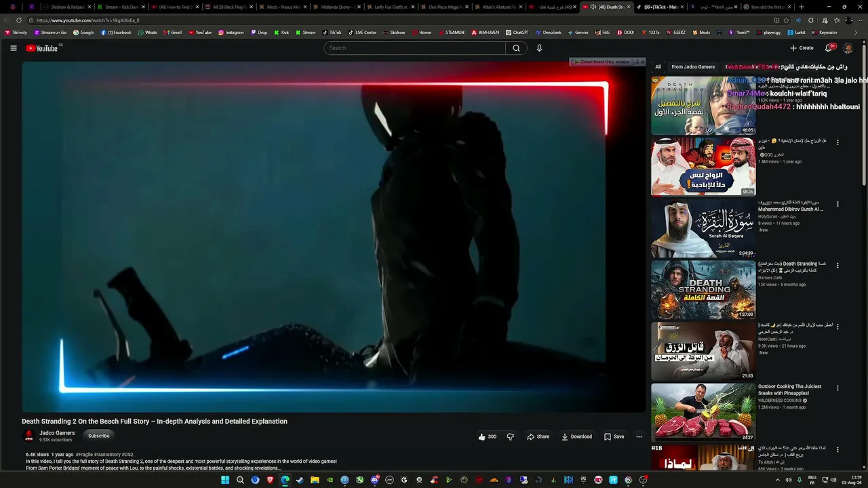Dislike the video with thumbs down
The image size is (868, 488).
point(511,436)
